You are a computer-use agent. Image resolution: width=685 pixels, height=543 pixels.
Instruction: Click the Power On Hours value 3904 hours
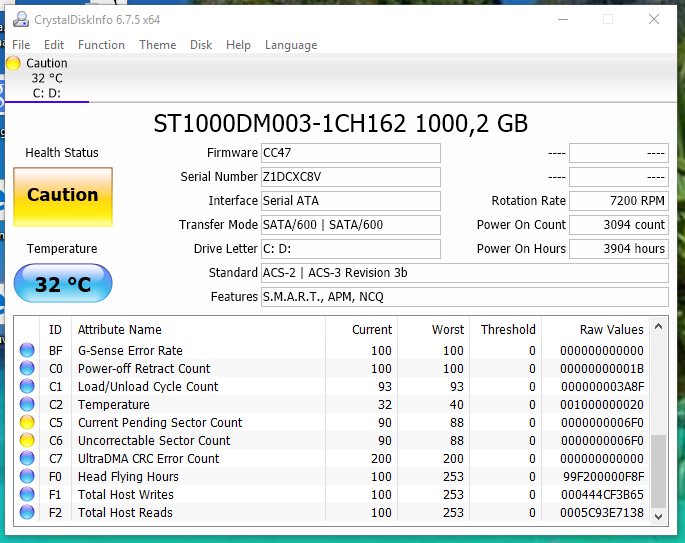[619, 249]
